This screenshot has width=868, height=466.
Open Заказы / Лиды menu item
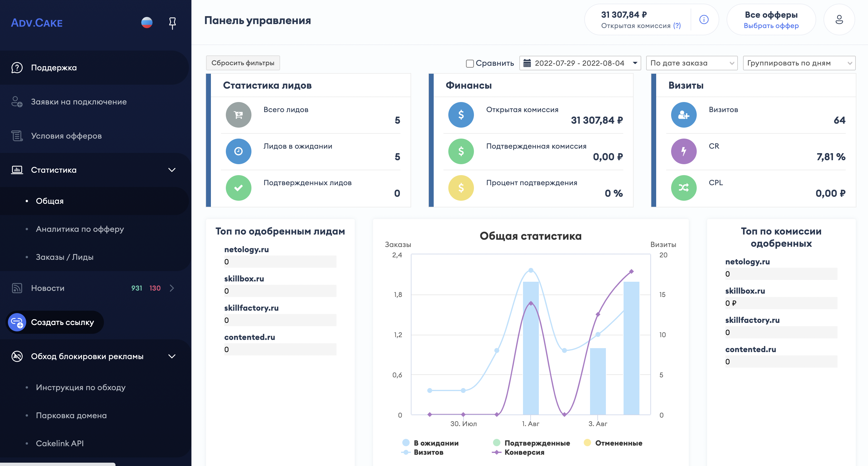pyautogui.click(x=65, y=257)
